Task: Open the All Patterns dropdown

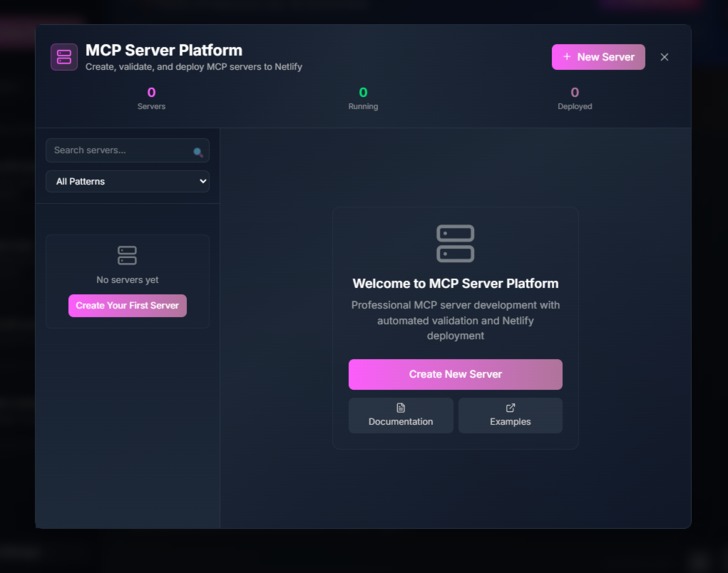Action: click(127, 182)
